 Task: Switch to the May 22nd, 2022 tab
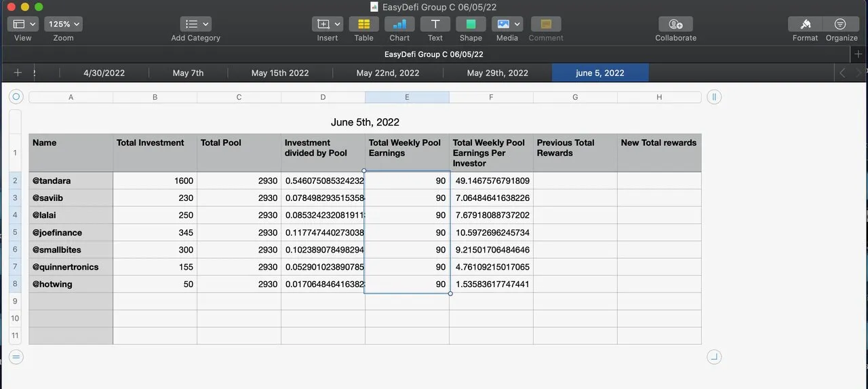coord(388,73)
